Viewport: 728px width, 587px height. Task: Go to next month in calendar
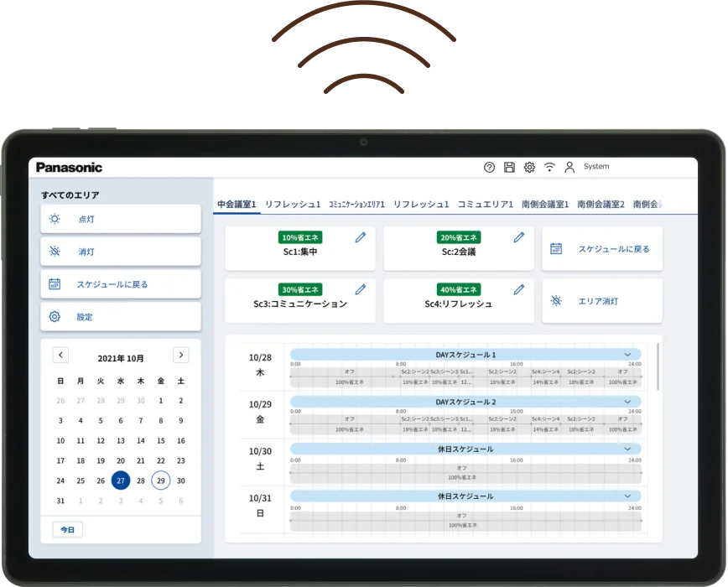181,355
